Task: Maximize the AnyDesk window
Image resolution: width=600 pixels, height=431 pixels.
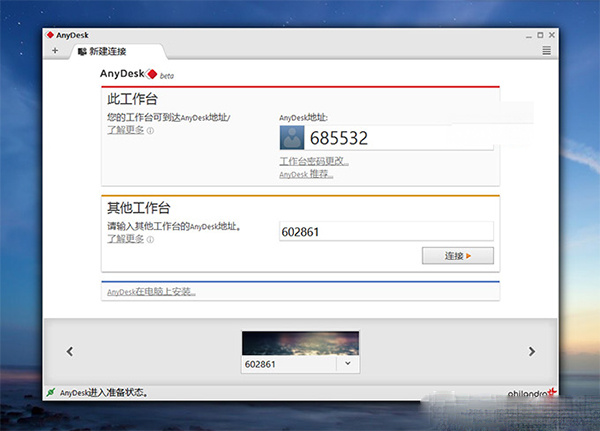Action: point(540,35)
